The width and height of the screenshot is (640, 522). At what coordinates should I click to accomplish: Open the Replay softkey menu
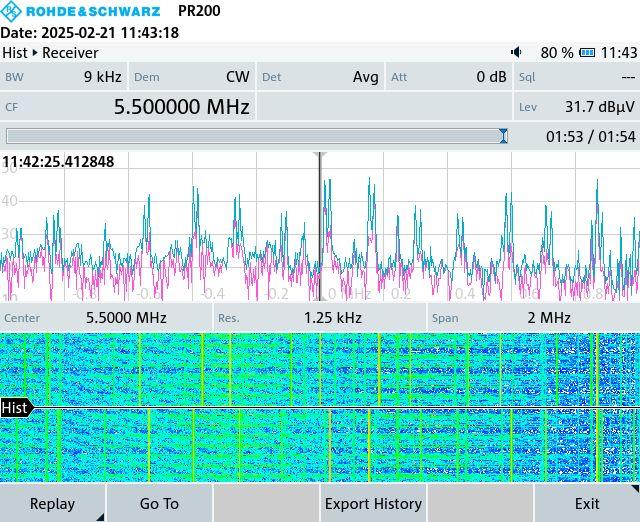coord(53,503)
